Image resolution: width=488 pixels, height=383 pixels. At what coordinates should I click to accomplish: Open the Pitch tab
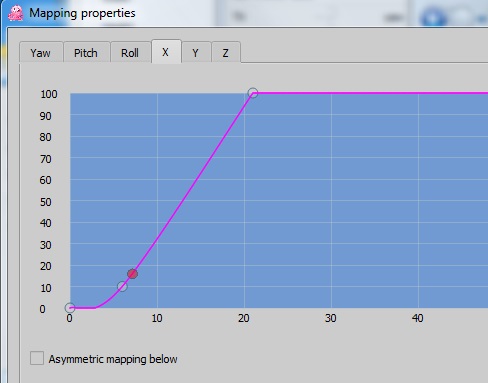[x=86, y=53]
